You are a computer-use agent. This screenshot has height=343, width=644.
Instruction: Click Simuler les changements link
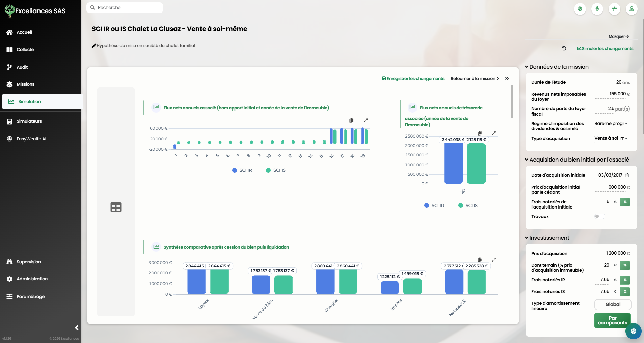pos(605,48)
